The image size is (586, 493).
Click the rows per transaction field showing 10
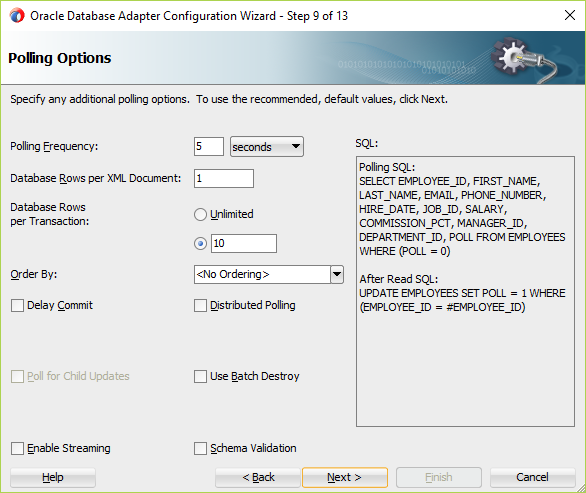coord(244,243)
